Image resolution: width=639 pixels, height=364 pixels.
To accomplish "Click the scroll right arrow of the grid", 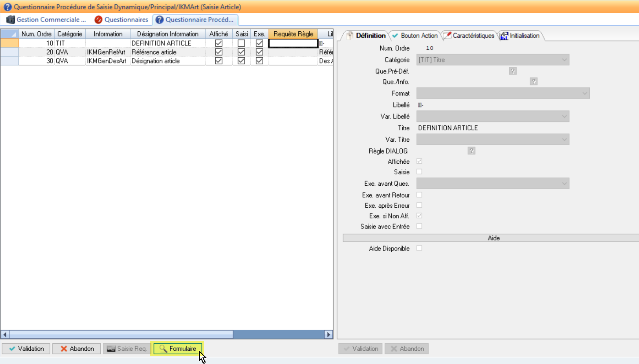I will [328, 335].
